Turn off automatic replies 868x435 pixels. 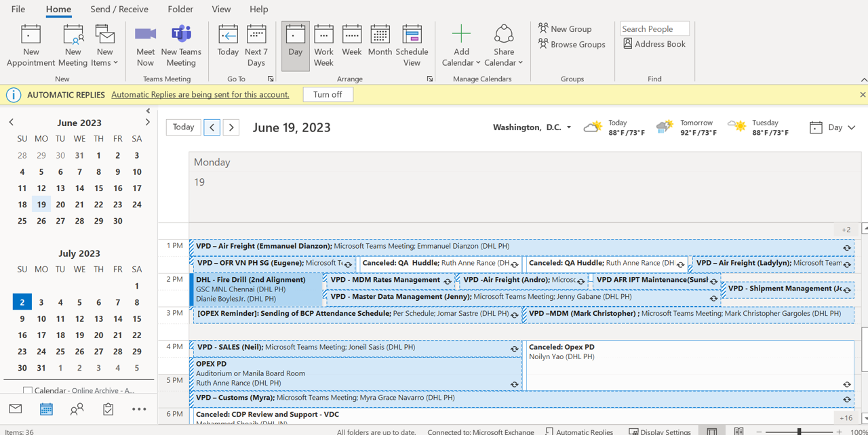point(328,95)
